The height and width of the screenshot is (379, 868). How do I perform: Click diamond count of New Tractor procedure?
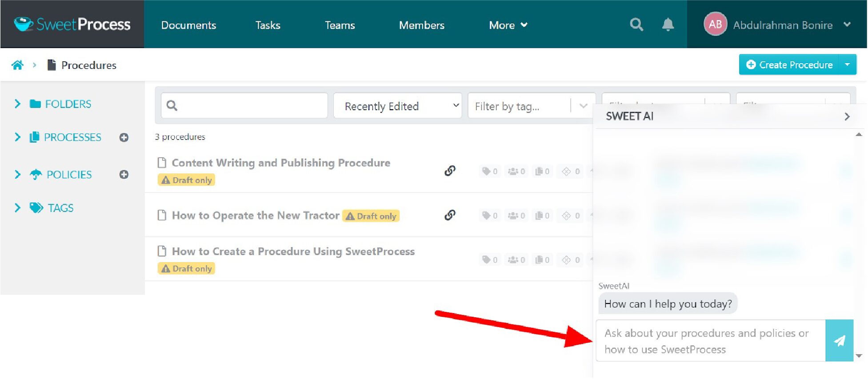click(571, 215)
